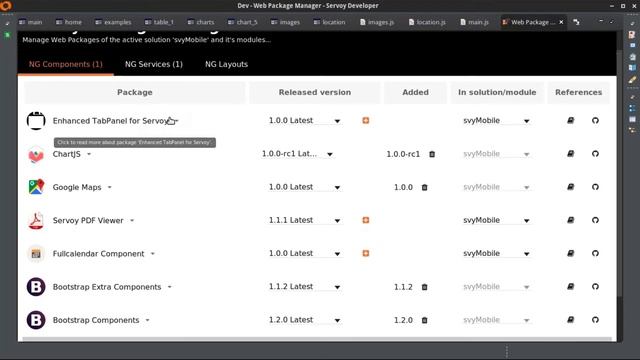Screen dimensions: 640x360
Task: Open GitHub link icon for Enhanced TabPanel
Action: point(595,120)
